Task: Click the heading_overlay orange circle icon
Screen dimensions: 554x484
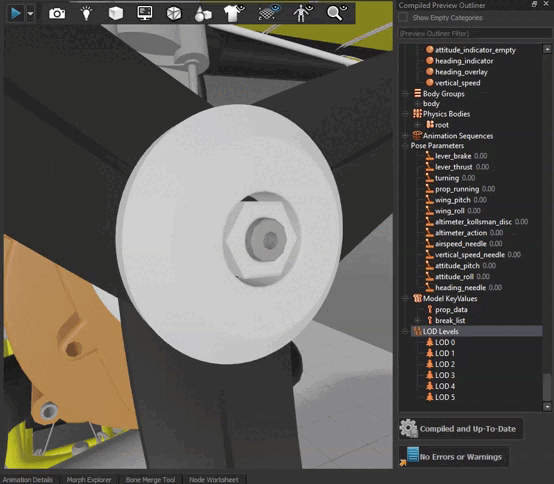Action: 430,72
